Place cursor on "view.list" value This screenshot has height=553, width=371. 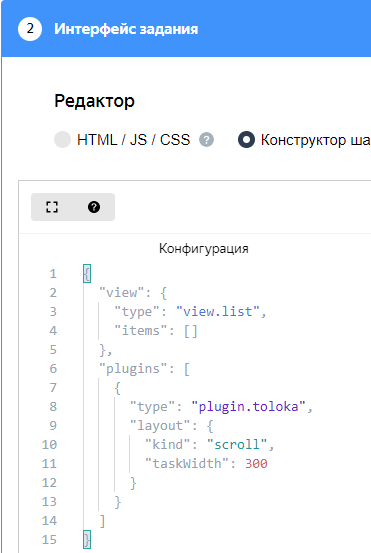pos(218,311)
